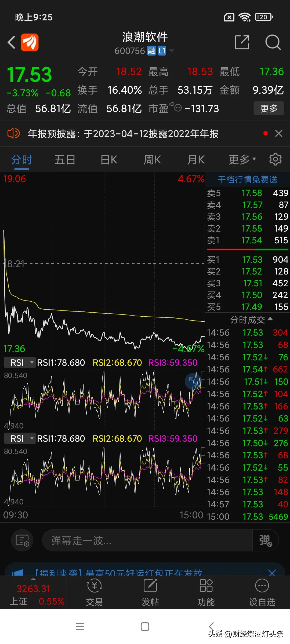Select the 卖5 order row at 17.58
Image resolution: width=290 pixels, height=644 pixels.
pyautogui.click(x=248, y=193)
